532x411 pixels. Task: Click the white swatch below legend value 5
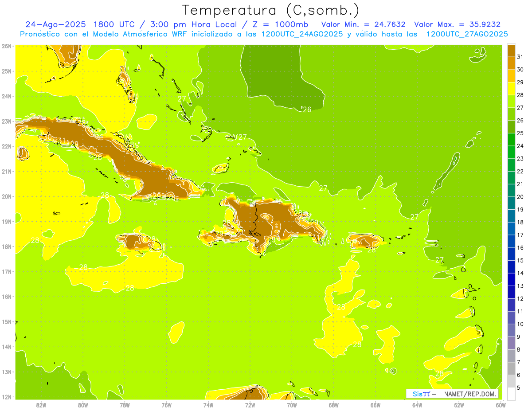[x=512, y=394]
